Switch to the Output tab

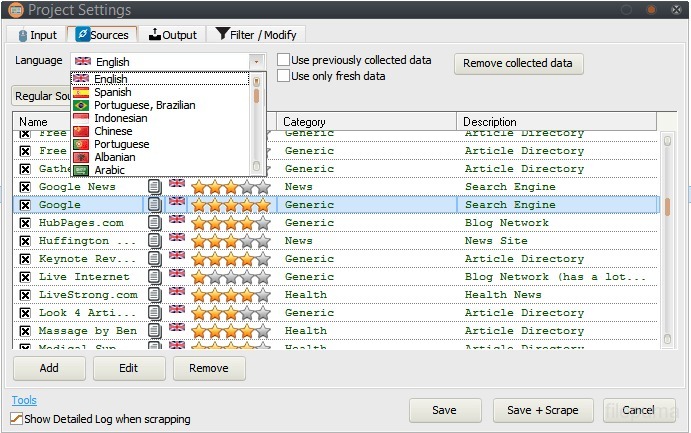tap(173, 35)
